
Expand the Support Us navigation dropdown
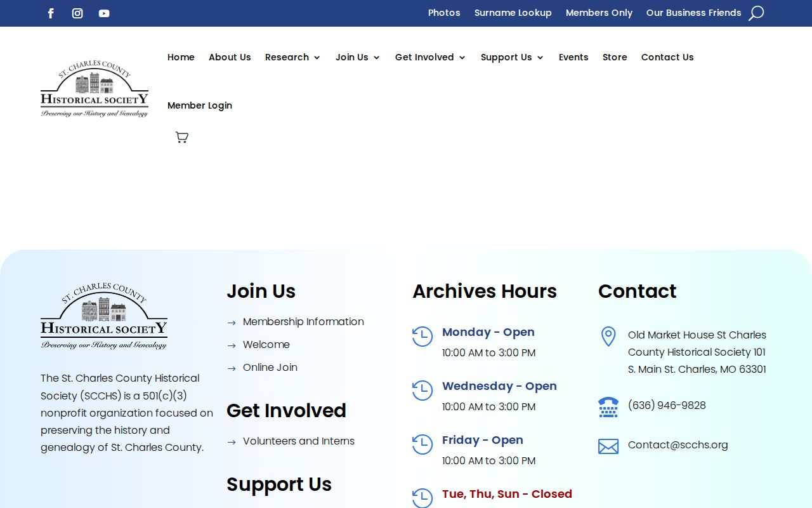[x=512, y=57]
